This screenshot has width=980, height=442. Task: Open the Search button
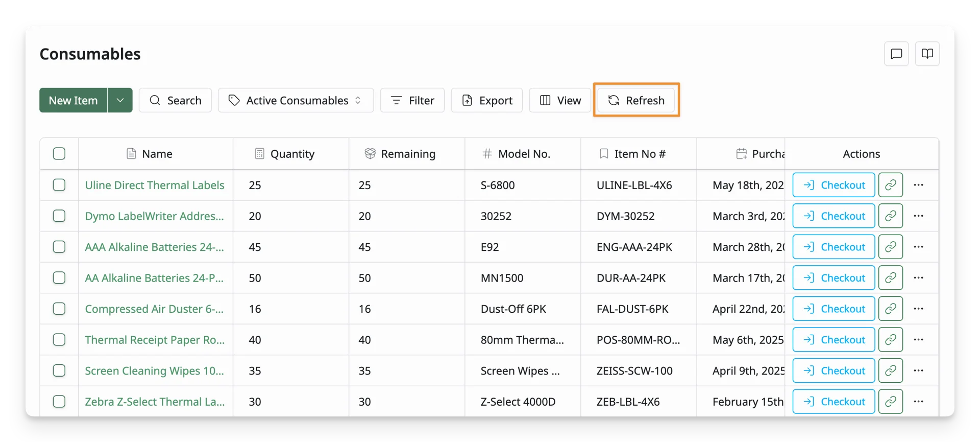tap(175, 100)
